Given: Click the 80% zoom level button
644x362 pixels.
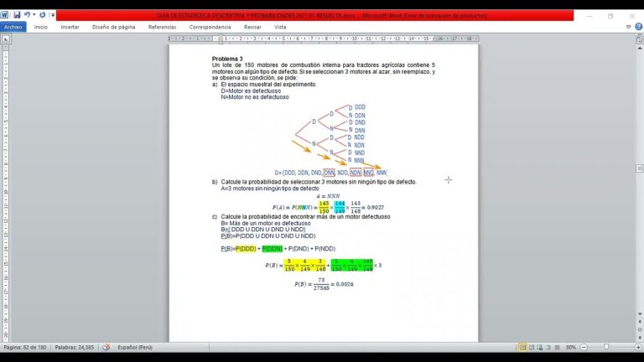Looking at the screenshot, I should tap(571, 347).
